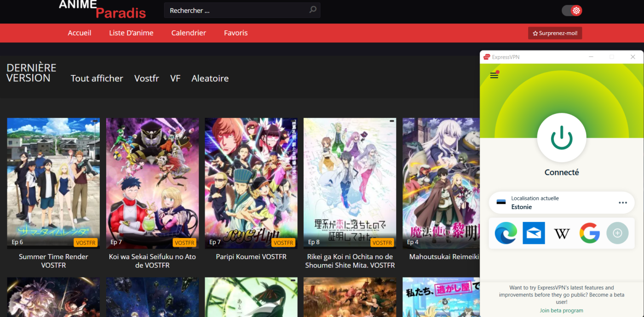Image resolution: width=644 pixels, height=317 pixels.
Task: Open Liste D'anime menu
Action: click(131, 33)
